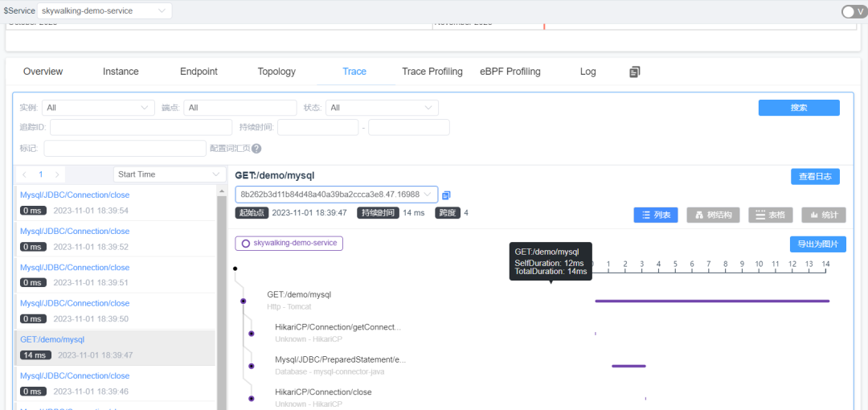Image resolution: width=868 pixels, height=410 pixels.
Task: Select the 树结构 tree view button
Action: tap(713, 215)
